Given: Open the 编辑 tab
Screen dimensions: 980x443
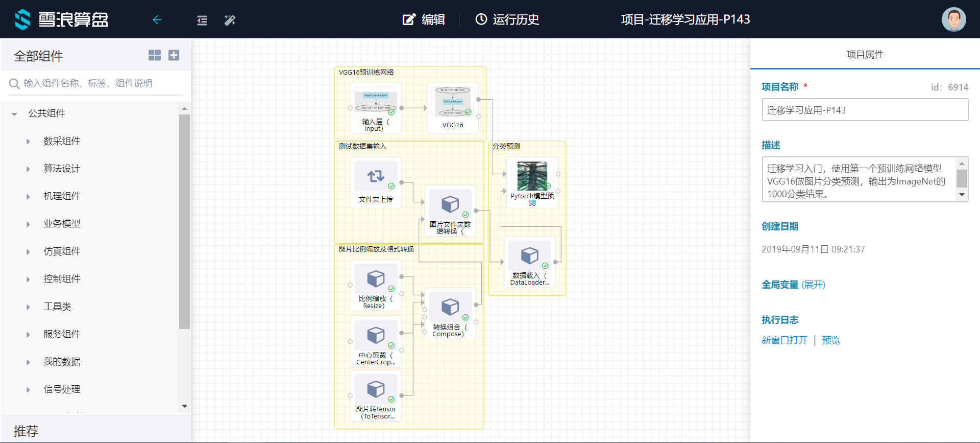Looking at the screenshot, I should pos(424,19).
